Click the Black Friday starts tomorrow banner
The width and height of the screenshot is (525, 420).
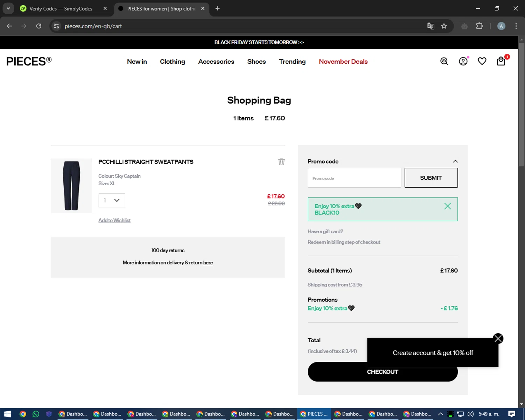coord(259,42)
